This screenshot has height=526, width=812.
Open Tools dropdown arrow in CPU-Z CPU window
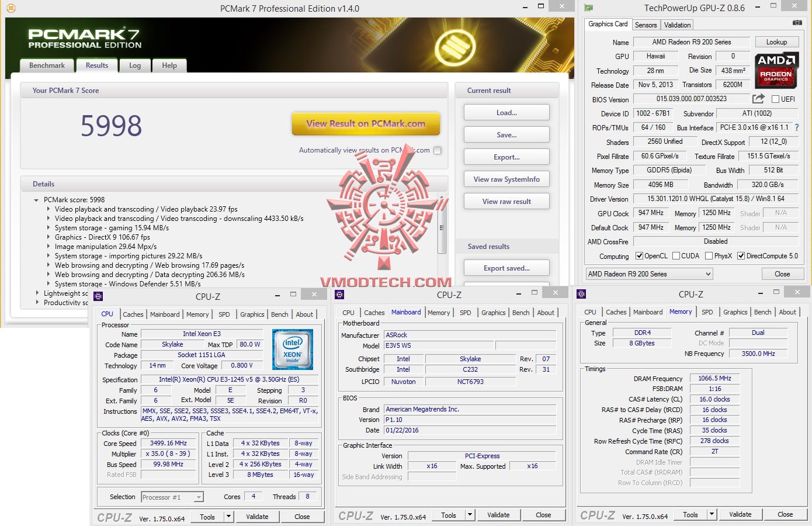coord(228,517)
